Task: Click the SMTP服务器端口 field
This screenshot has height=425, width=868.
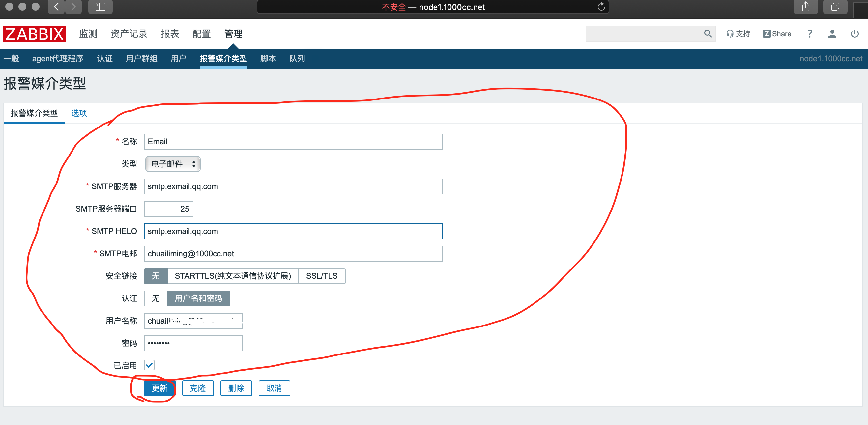Action: [x=168, y=209]
